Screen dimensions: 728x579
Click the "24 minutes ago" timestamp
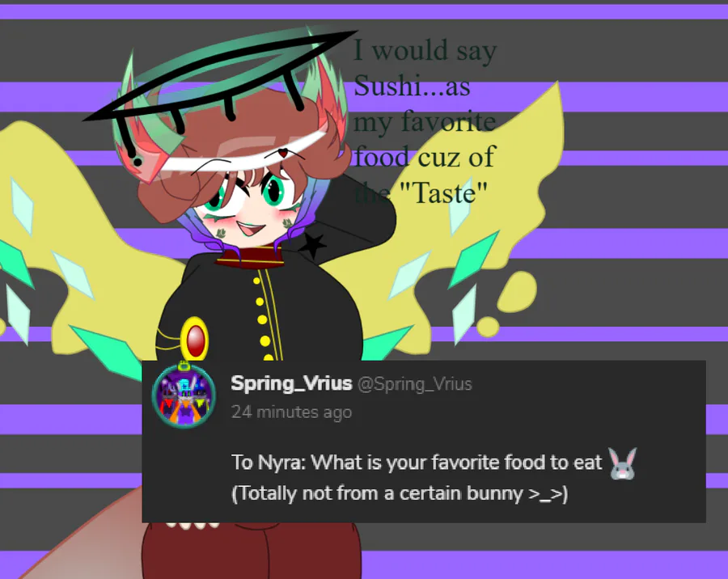pyautogui.click(x=291, y=412)
